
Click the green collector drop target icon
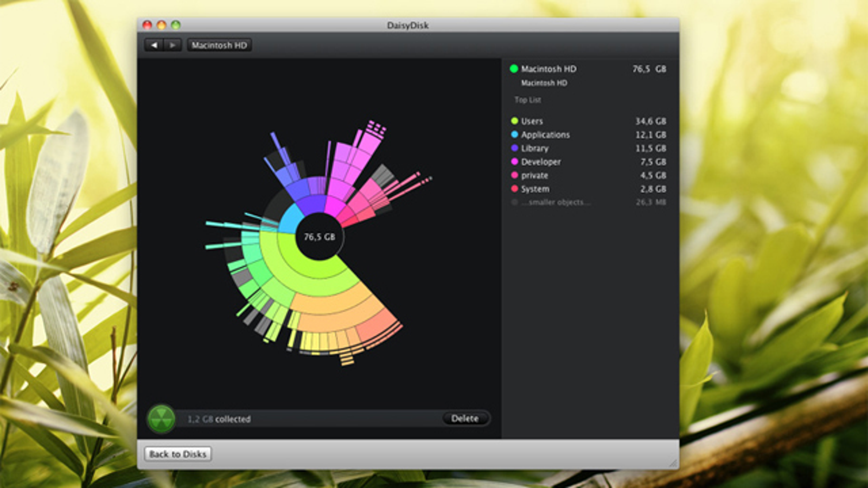pos(161,419)
